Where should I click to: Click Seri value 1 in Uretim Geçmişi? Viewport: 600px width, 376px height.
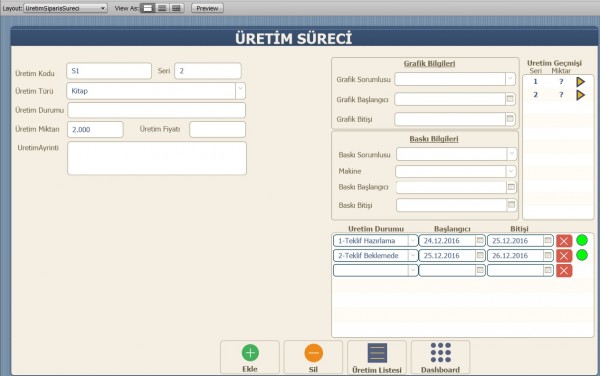[535, 81]
